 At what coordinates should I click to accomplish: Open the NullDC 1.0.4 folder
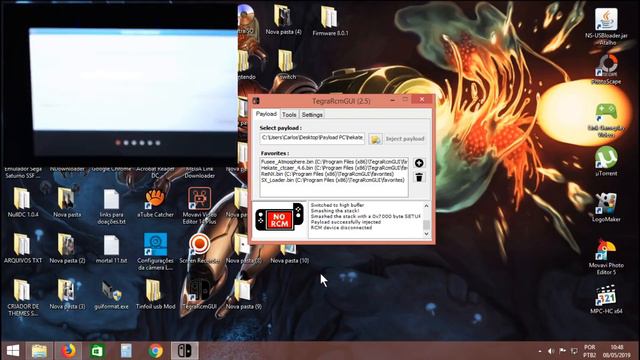click(23, 203)
